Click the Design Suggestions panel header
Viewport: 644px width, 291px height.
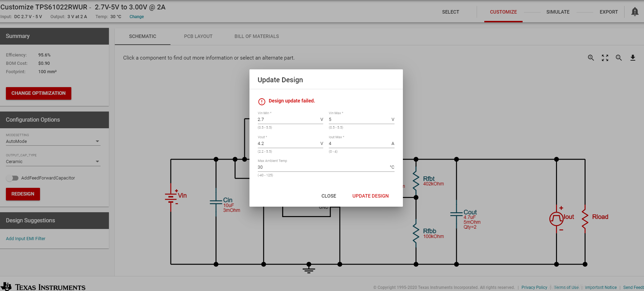pos(54,221)
